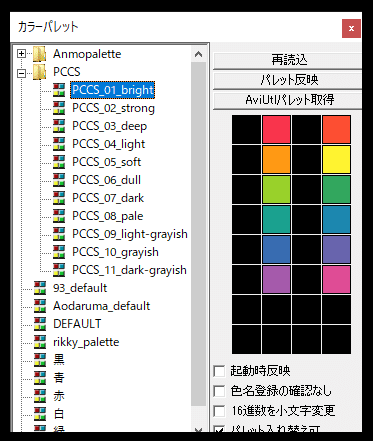This screenshot has width=373, height=441.
Task: Toggle 色名登録の確認なし checkbox
Action: coord(219,391)
